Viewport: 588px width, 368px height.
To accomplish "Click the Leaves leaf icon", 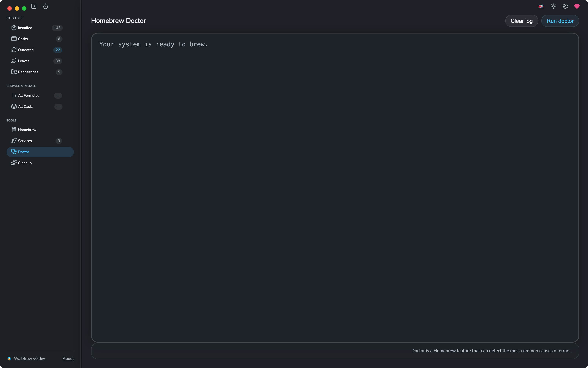I will [14, 61].
